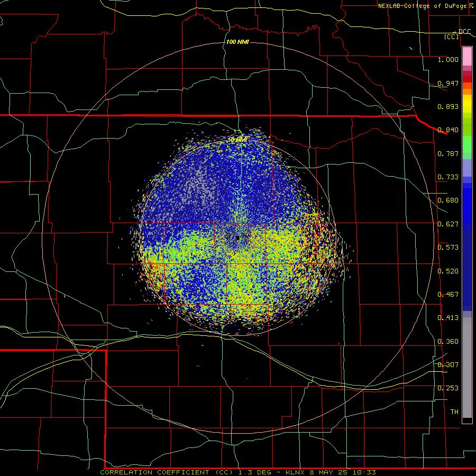Select the 0.360 scale value
This screenshot has width=476, height=476.
(448, 342)
